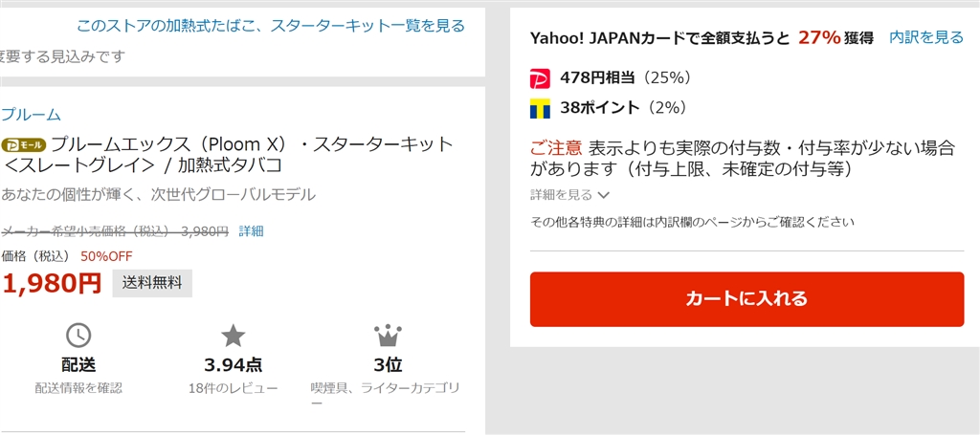Screen dimensions: 980x435
Task: Click the 送料無料 free shipping badge
Action: click(x=152, y=283)
